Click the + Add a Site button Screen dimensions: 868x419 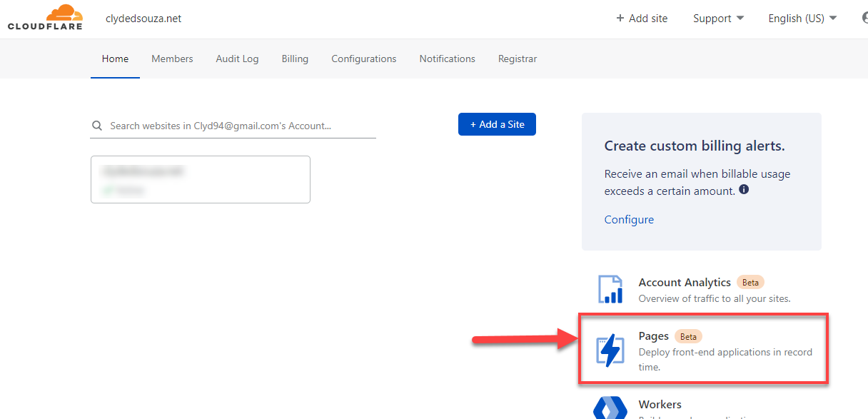497,123
